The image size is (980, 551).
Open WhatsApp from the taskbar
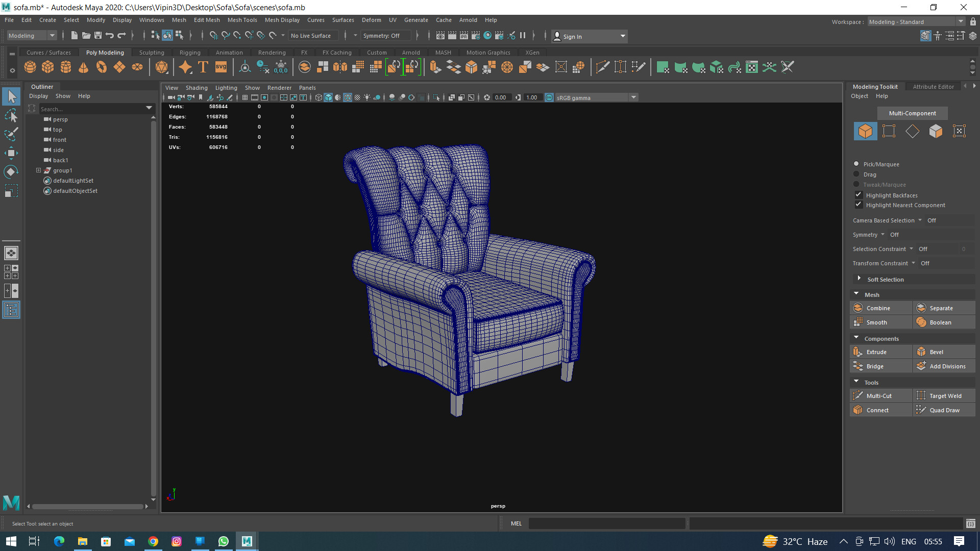pos(223,541)
